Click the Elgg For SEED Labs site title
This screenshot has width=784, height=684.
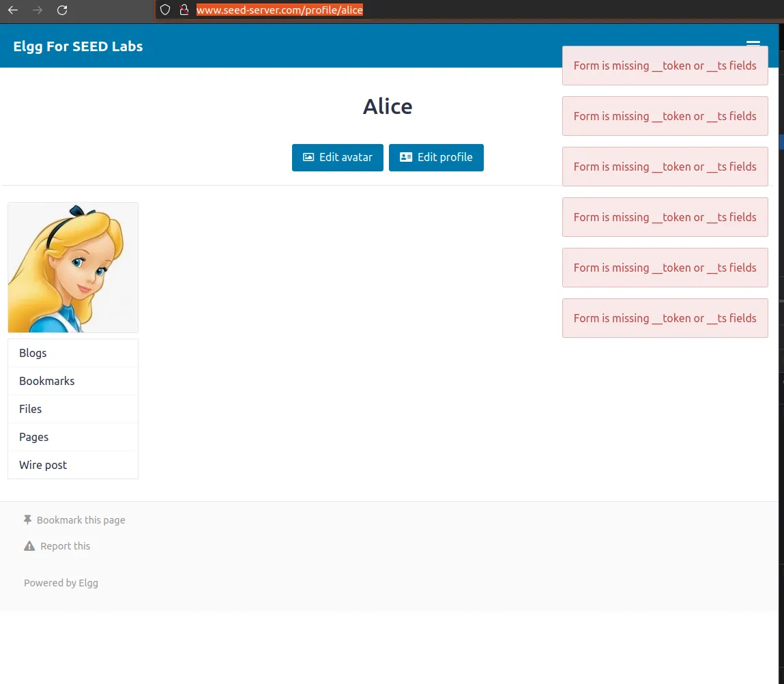tap(78, 46)
